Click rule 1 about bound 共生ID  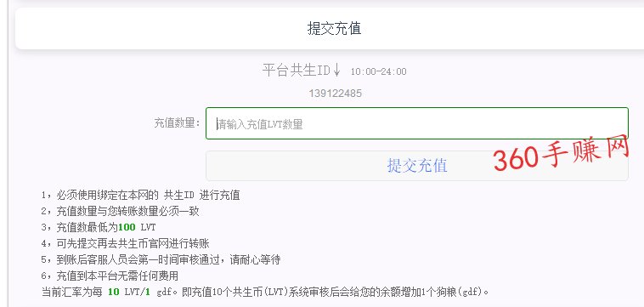click(x=140, y=196)
